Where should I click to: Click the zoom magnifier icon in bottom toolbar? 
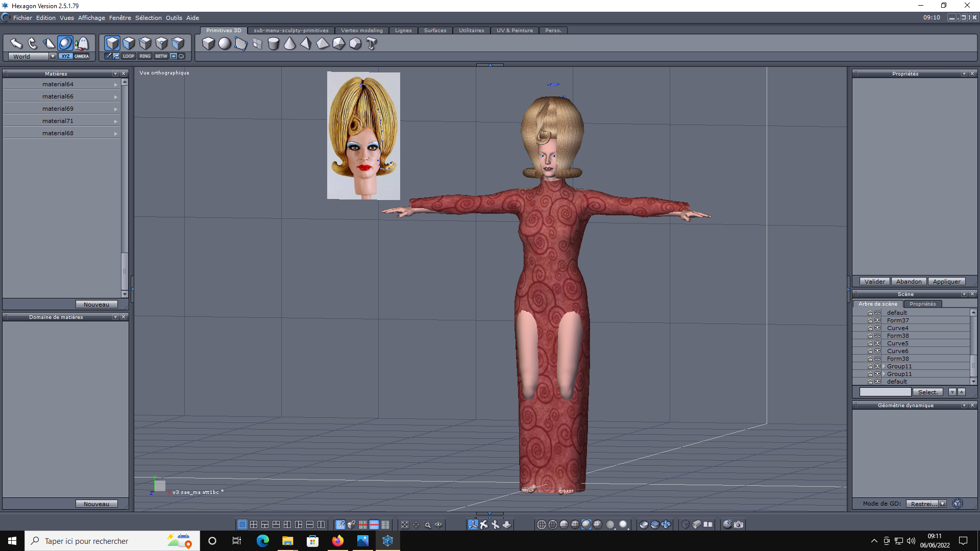(x=428, y=524)
